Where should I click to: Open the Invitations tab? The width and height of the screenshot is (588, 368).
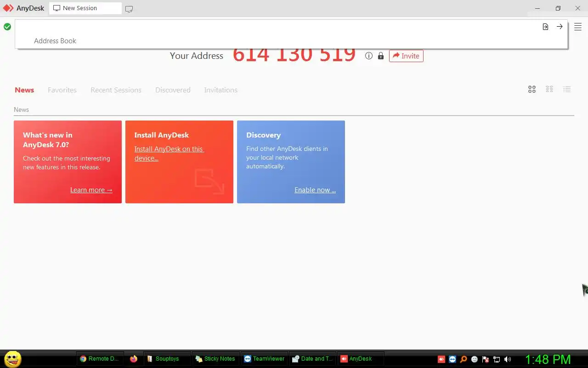(220, 90)
